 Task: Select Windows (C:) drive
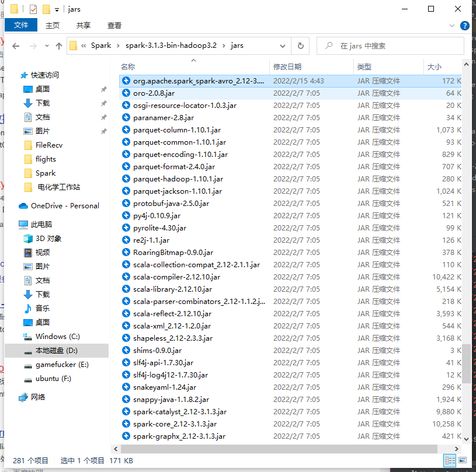click(57, 337)
